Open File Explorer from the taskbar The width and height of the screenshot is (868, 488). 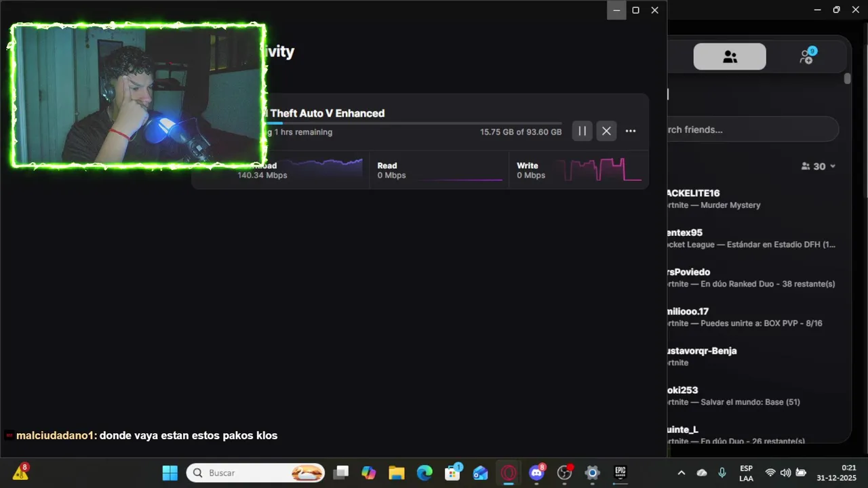coord(397,472)
